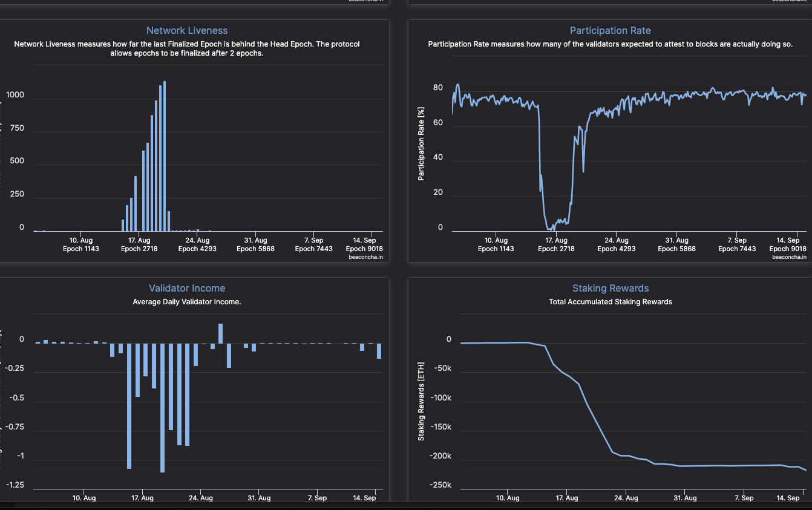Click the Staking Rewards chart title

610,288
